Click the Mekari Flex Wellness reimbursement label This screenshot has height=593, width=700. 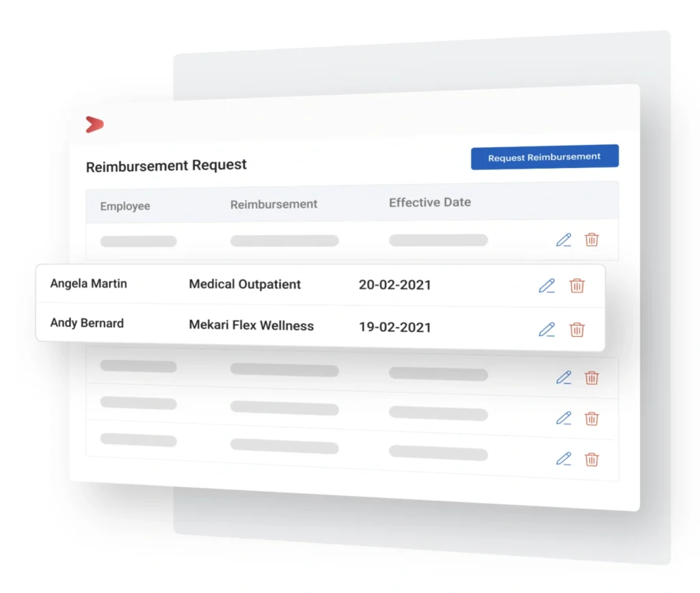click(x=251, y=326)
